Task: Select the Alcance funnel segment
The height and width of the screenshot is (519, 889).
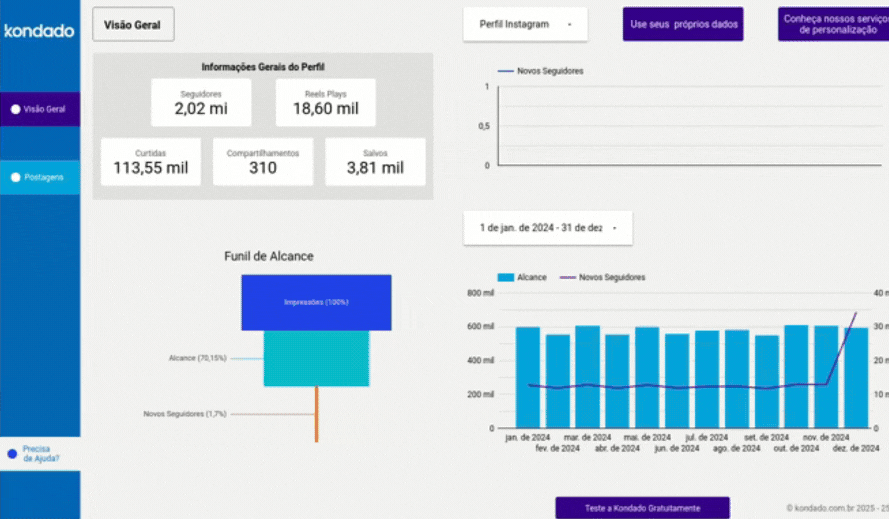Action: pos(316,358)
